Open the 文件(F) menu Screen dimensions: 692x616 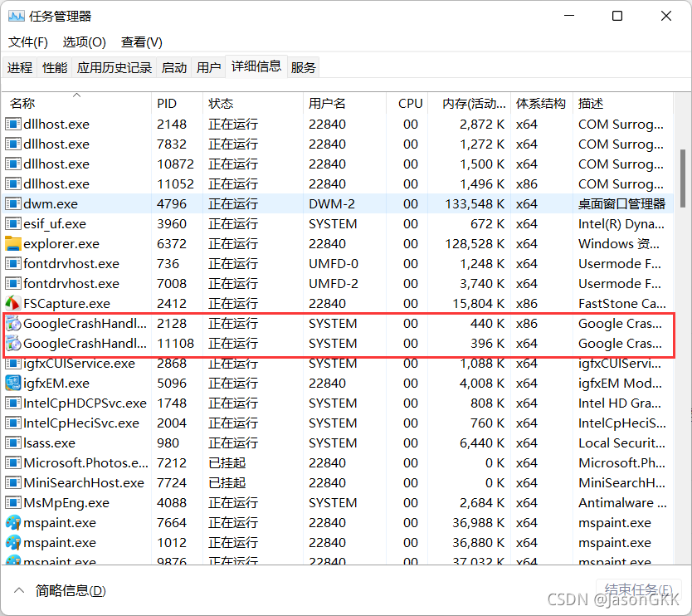click(x=28, y=42)
